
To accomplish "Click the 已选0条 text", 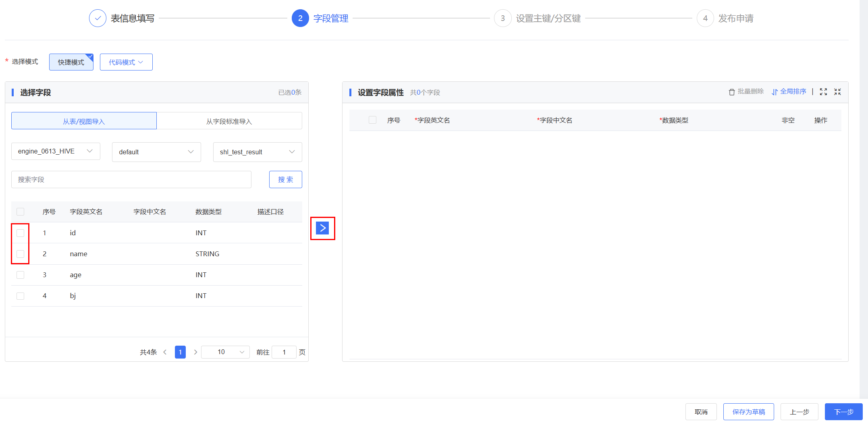I will point(290,92).
